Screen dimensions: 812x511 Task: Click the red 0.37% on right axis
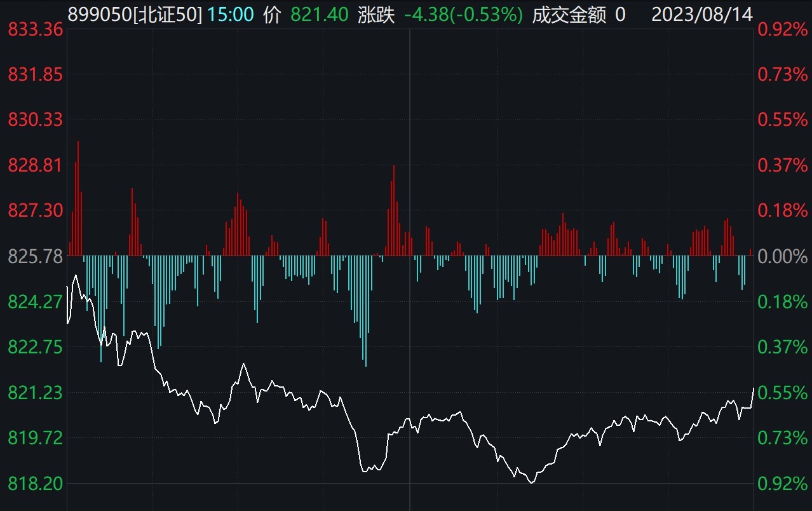pyautogui.click(x=783, y=165)
